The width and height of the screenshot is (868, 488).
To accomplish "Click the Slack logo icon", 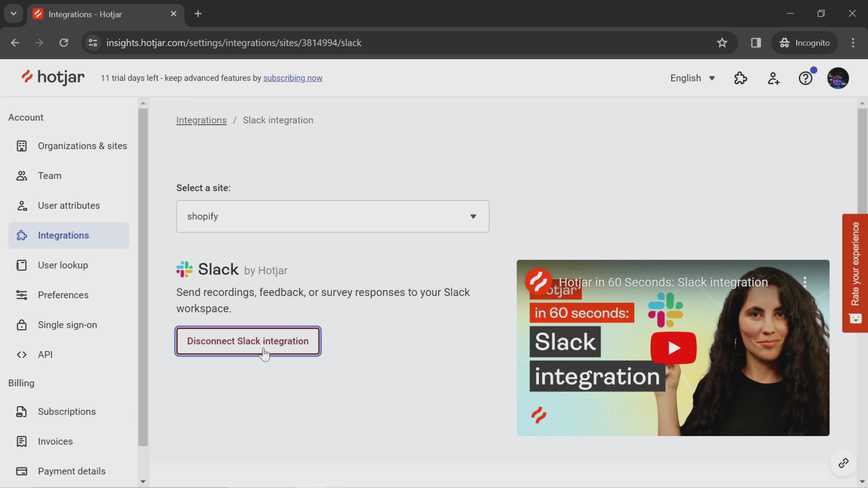I will coord(184,270).
